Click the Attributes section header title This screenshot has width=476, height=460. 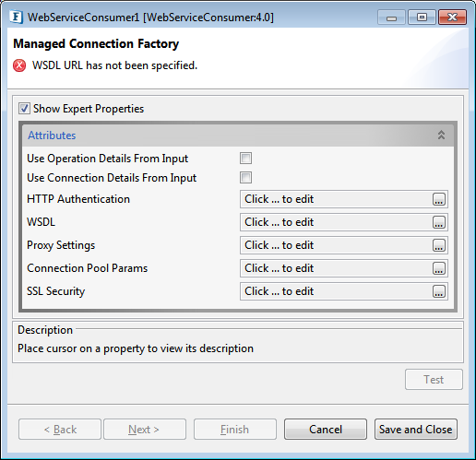pyautogui.click(x=52, y=136)
